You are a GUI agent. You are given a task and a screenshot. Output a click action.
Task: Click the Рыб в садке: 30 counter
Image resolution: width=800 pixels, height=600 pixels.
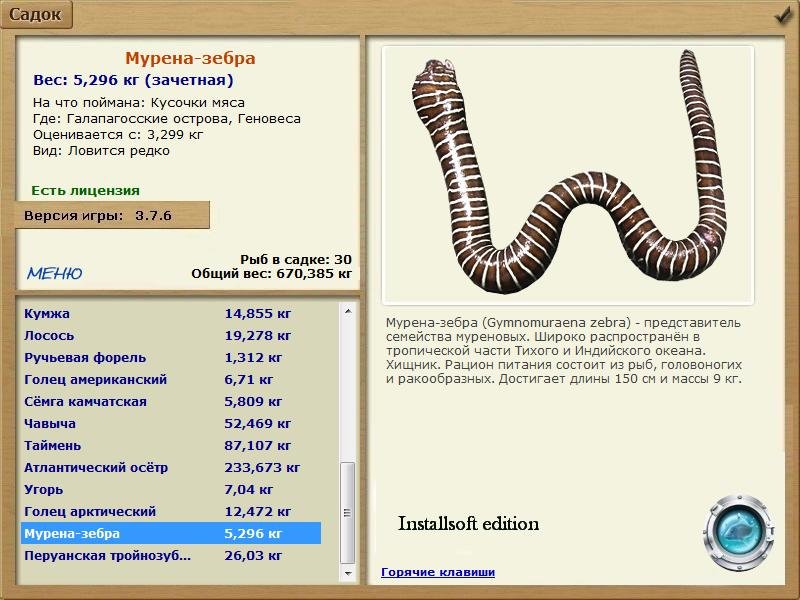[296, 259]
